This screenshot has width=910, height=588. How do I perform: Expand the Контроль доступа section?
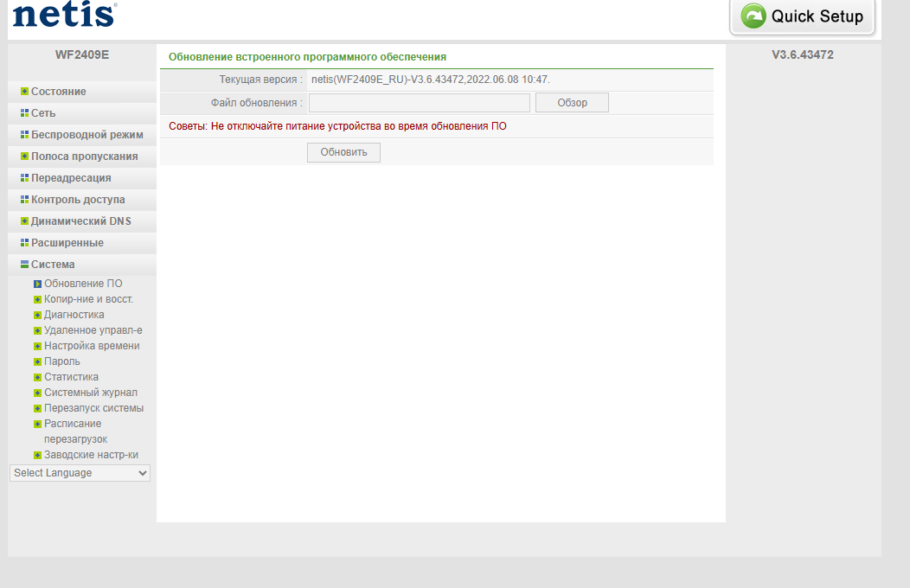[x=78, y=200]
